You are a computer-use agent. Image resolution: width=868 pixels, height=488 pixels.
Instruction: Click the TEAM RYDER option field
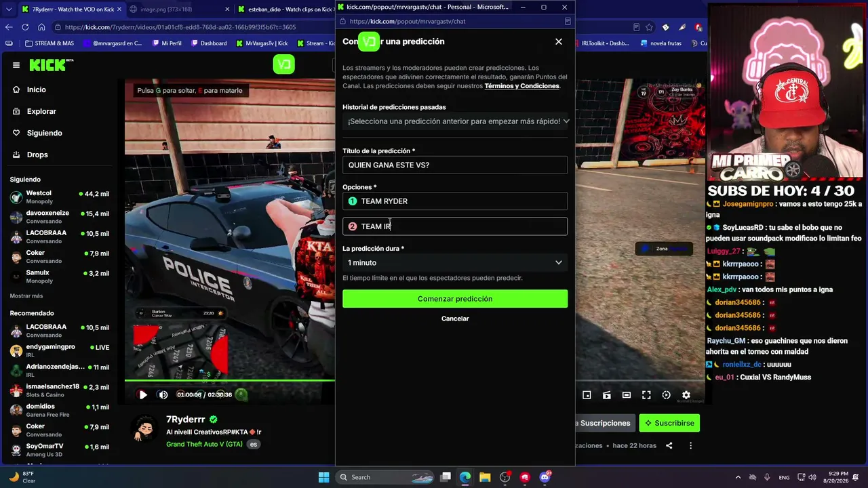coord(455,201)
